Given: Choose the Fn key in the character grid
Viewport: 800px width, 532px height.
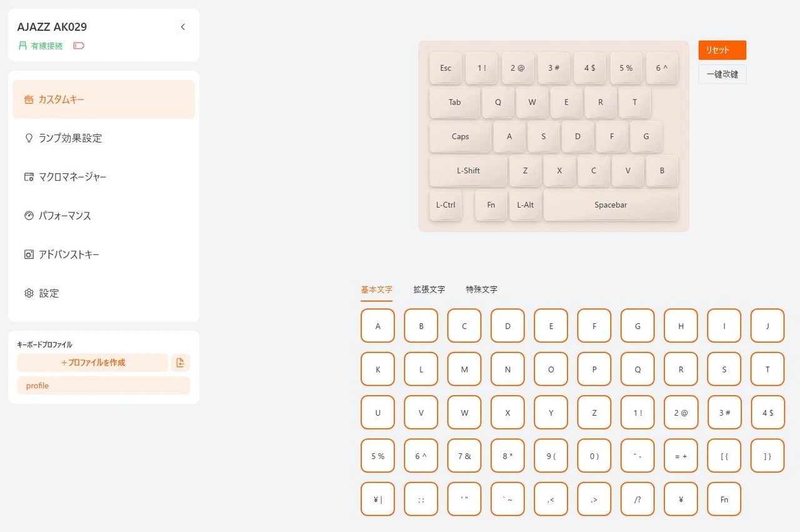Looking at the screenshot, I should 724,499.
